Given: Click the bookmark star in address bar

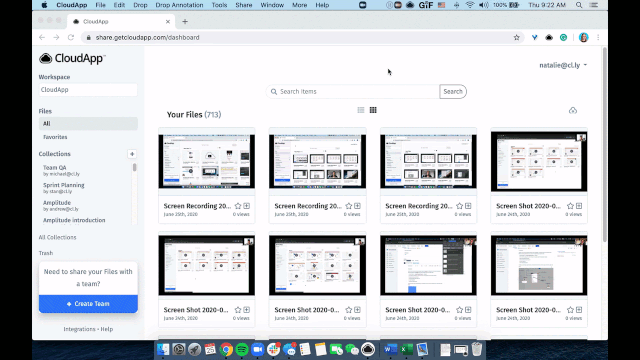Looking at the screenshot, I should 517,38.
